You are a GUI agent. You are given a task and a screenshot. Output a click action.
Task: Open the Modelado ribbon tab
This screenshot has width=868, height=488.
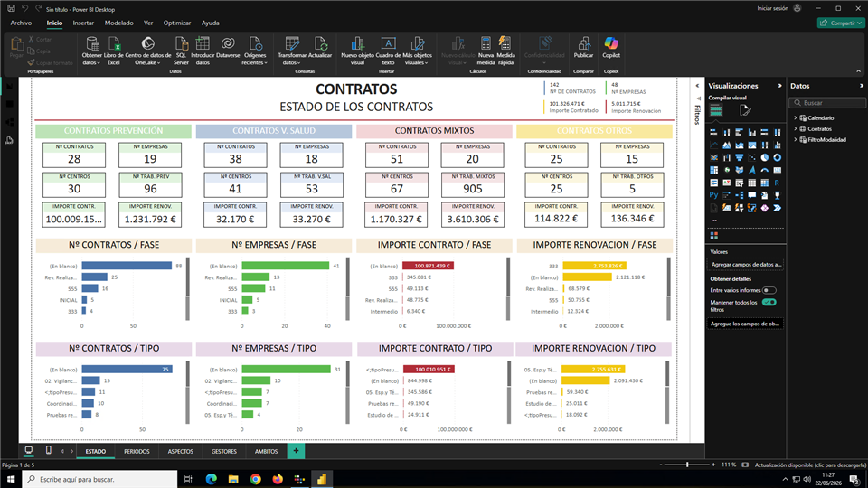coord(119,23)
